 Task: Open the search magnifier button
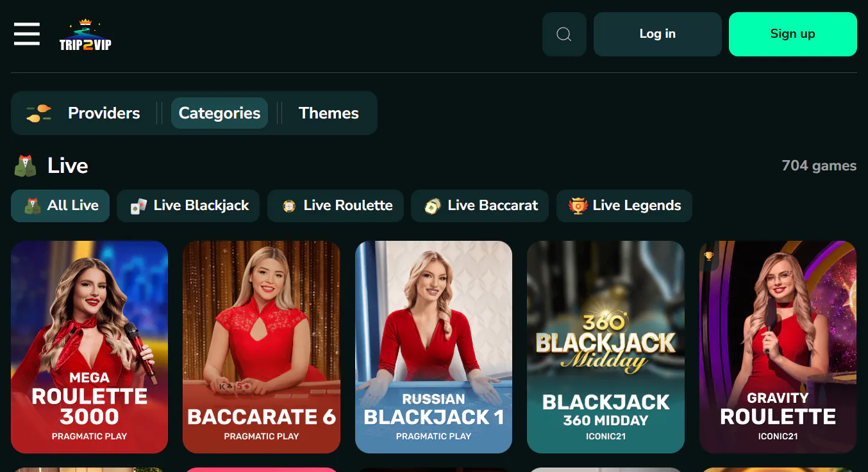(564, 34)
